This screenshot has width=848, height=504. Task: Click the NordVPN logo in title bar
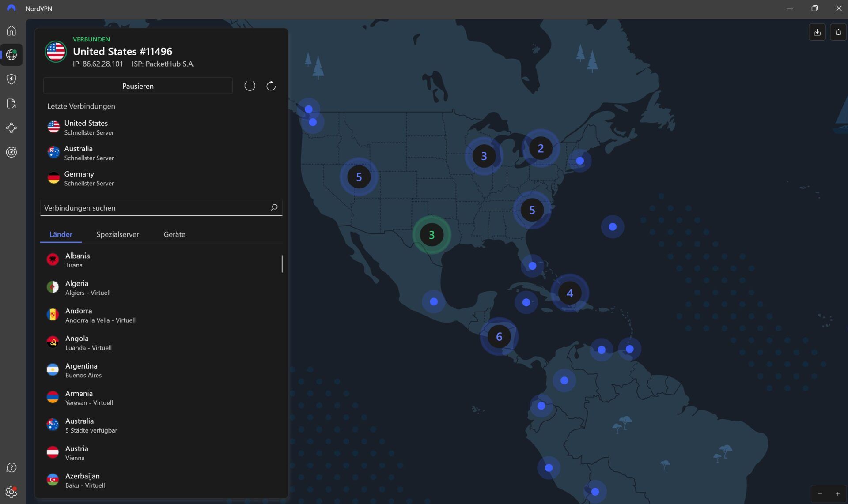11,8
